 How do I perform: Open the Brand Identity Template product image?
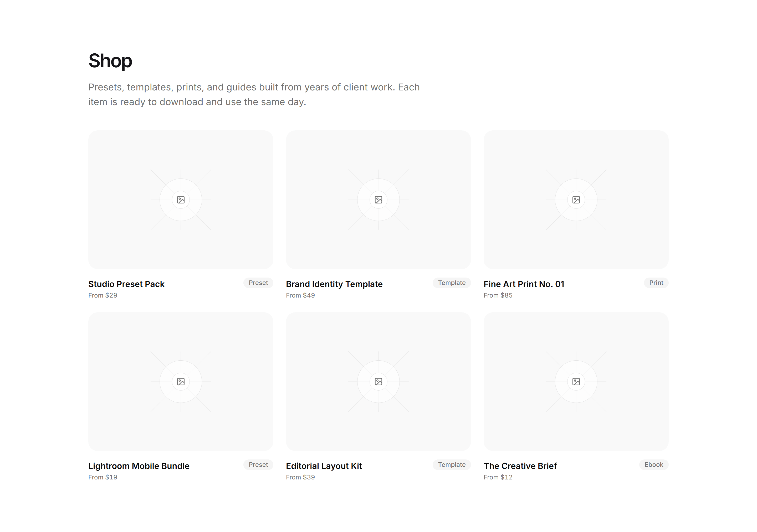(378, 200)
